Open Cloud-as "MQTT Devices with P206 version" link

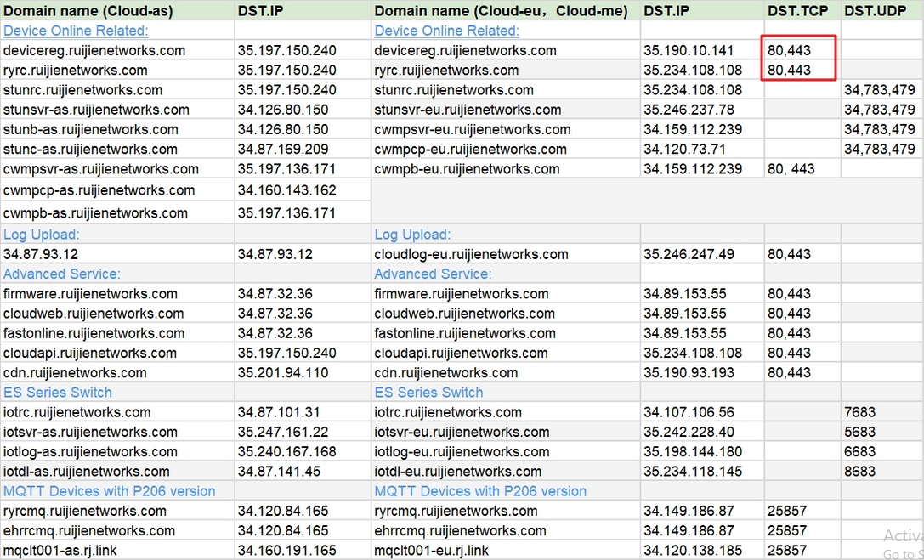coord(110,491)
